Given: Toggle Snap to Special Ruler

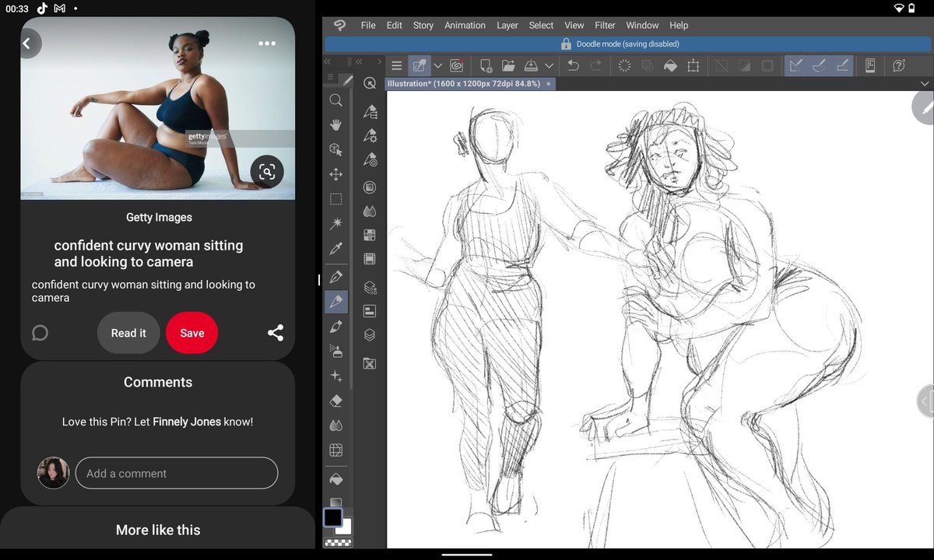Looking at the screenshot, I should tap(819, 66).
